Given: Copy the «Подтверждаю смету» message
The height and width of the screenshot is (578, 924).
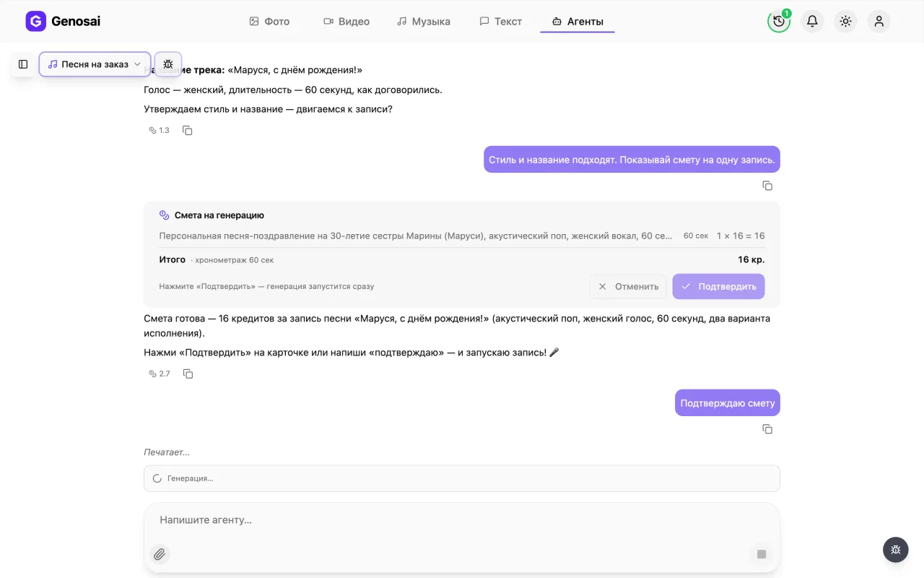Looking at the screenshot, I should click(x=767, y=429).
